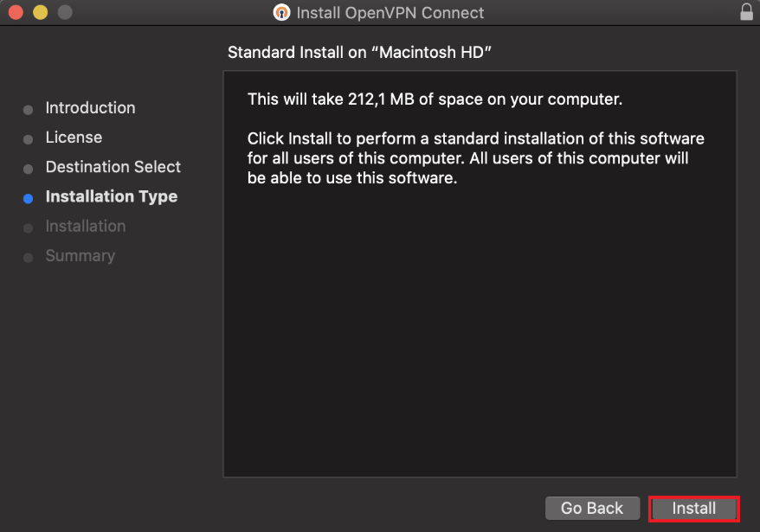Viewport: 760px width, 532px height.
Task: Select the License step in sidebar
Action: coord(74,138)
